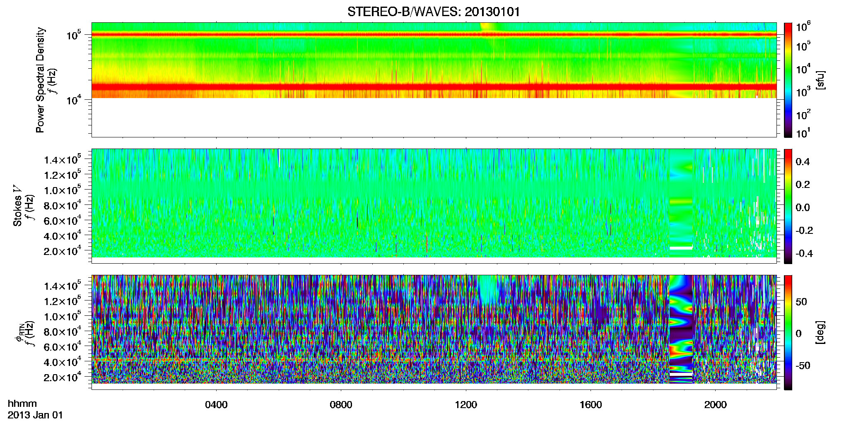Click the red band near 10^5 Hz
The height and width of the screenshot is (447, 868).
[x=434, y=34]
